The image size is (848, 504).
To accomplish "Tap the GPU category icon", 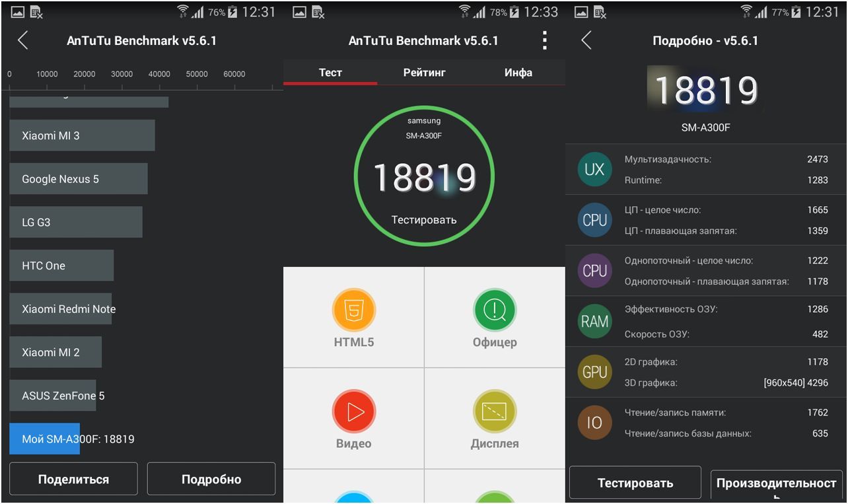I will 594,372.
